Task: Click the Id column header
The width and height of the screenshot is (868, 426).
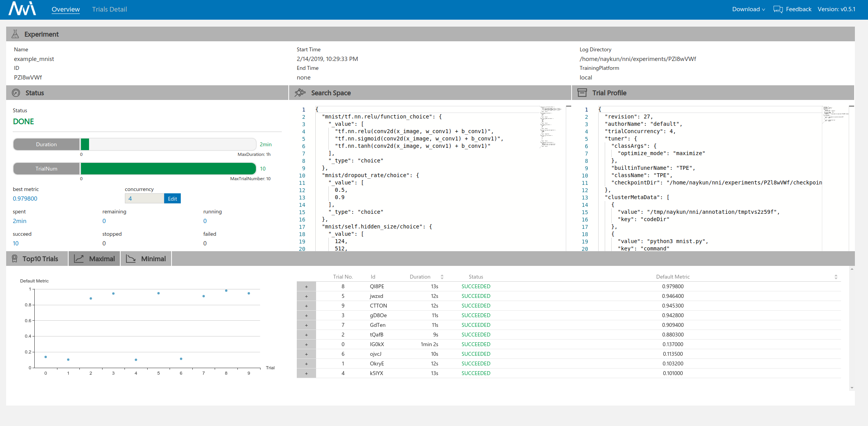Action: [373, 277]
